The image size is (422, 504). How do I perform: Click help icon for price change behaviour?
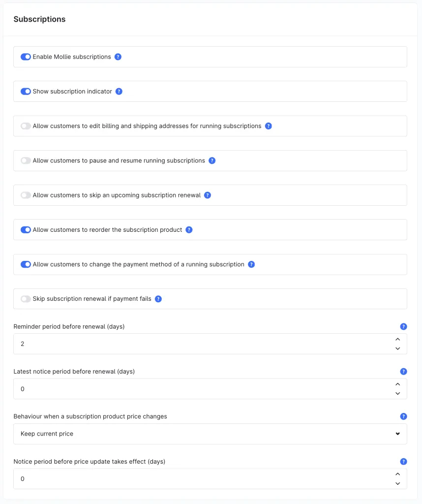(403, 416)
